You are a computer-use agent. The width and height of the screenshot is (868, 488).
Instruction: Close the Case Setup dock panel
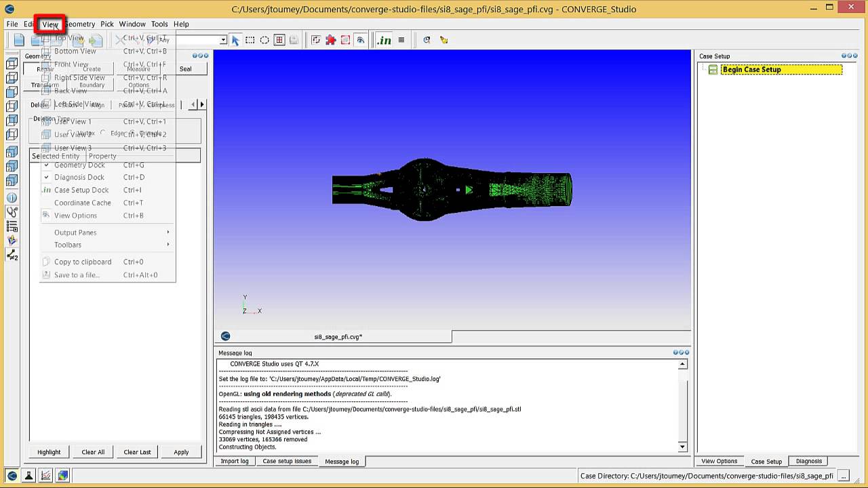(x=855, y=56)
